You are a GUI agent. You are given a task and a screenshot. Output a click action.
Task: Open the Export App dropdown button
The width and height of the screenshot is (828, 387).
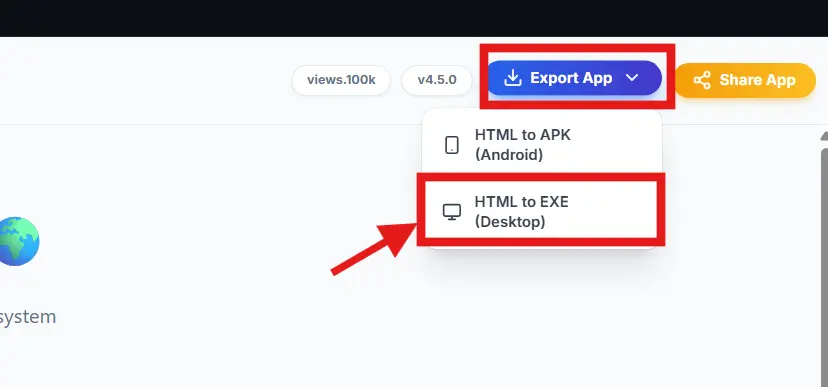(573, 78)
